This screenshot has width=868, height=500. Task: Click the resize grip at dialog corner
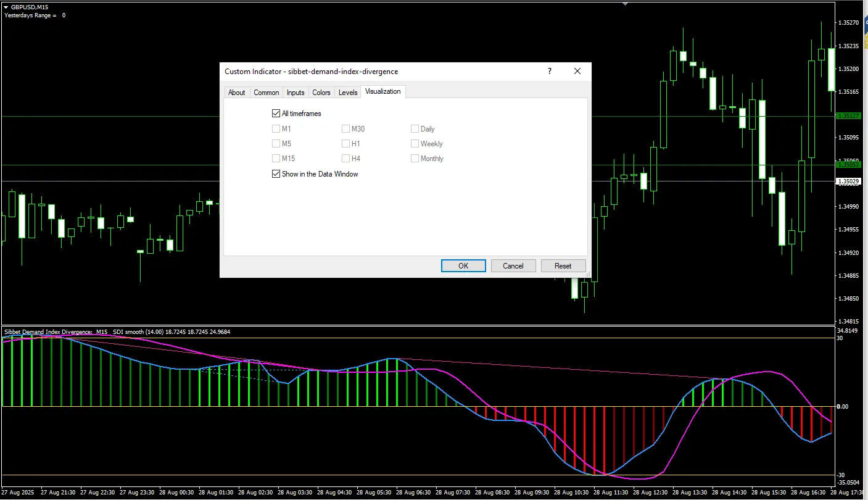coord(587,274)
